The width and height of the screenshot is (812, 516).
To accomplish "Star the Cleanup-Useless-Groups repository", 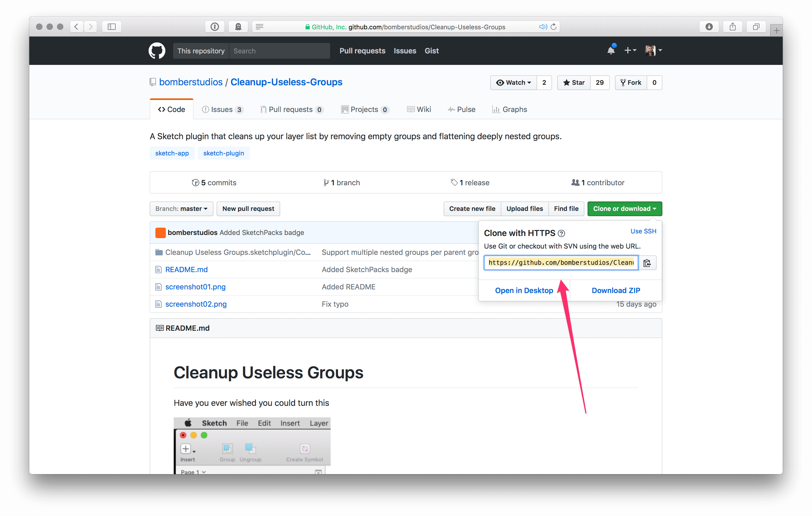I will click(x=574, y=83).
